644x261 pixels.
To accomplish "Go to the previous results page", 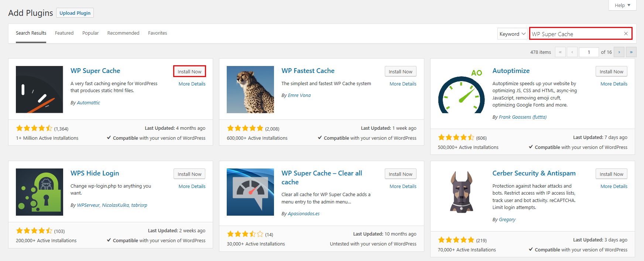I will tap(572, 52).
